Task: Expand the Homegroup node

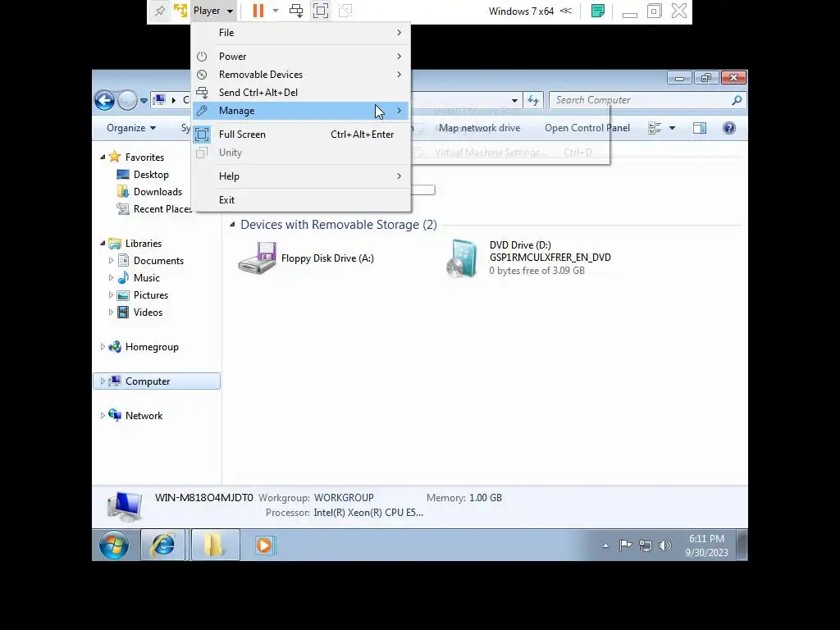Action: pyautogui.click(x=103, y=347)
